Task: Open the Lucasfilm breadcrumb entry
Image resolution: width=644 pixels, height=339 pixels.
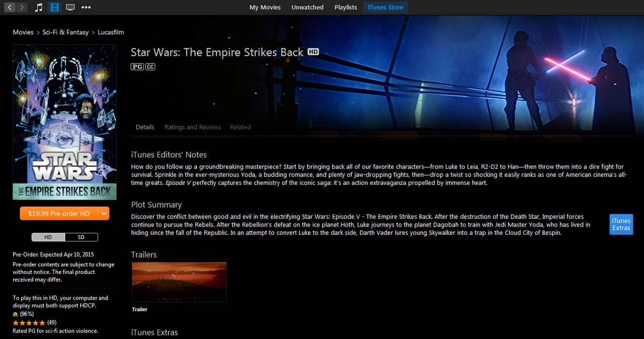Action: coord(111,32)
